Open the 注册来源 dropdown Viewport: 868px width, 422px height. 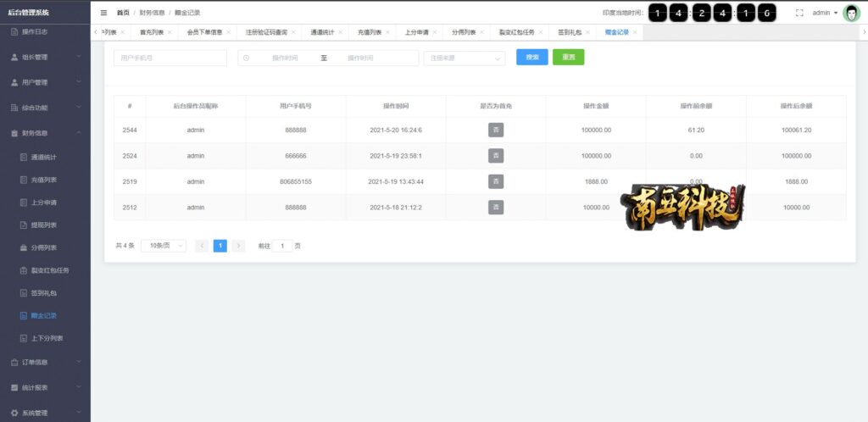465,58
